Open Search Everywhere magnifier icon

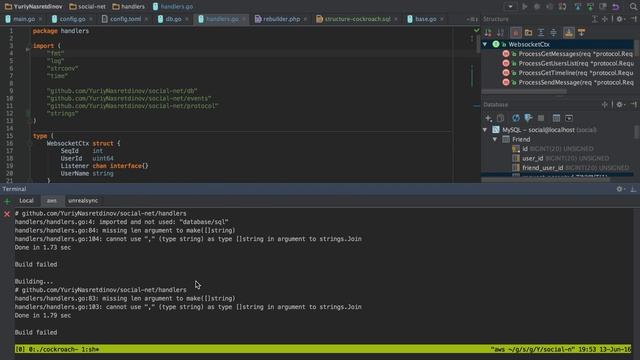(633, 7)
